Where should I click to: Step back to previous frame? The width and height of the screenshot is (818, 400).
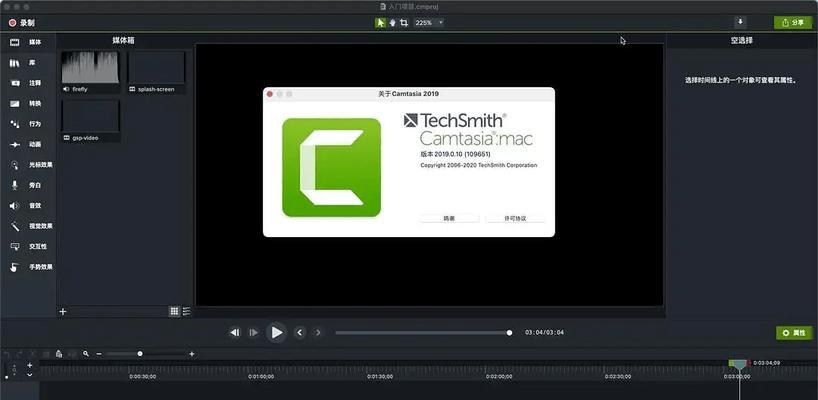pos(235,332)
